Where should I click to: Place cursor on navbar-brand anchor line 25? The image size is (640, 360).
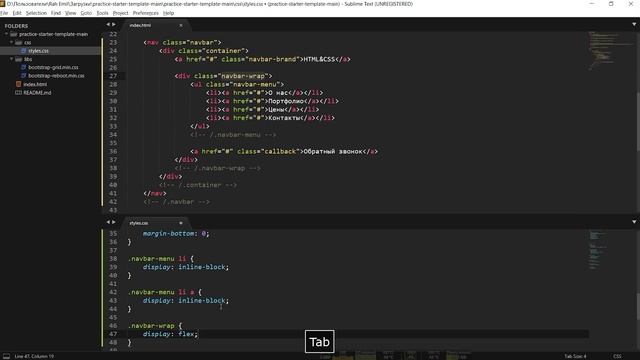[x=262, y=59]
